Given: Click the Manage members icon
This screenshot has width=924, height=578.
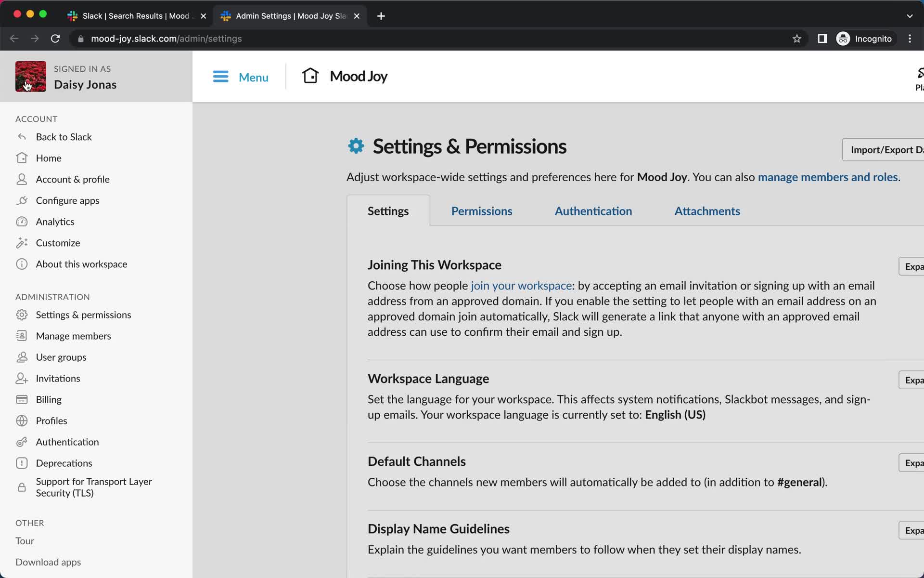Looking at the screenshot, I should 21,335.
